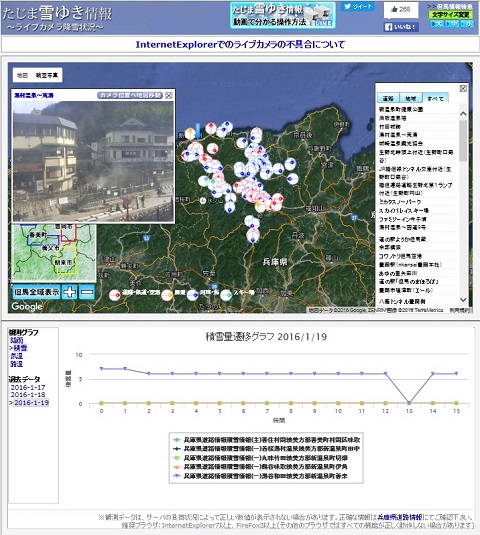
Task: Click カメラ位置へ地図移動 button on camera popup
Action: (x=129, y=95)
